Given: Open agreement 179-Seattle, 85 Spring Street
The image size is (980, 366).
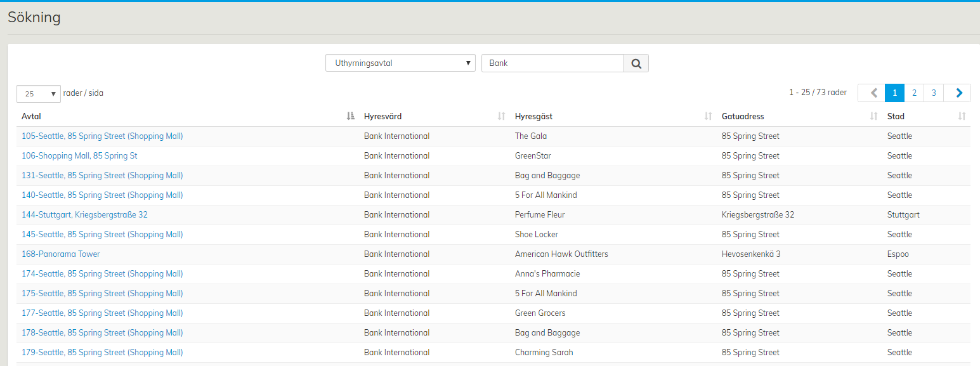Looking at the screenshot, I should click(102, 352).
